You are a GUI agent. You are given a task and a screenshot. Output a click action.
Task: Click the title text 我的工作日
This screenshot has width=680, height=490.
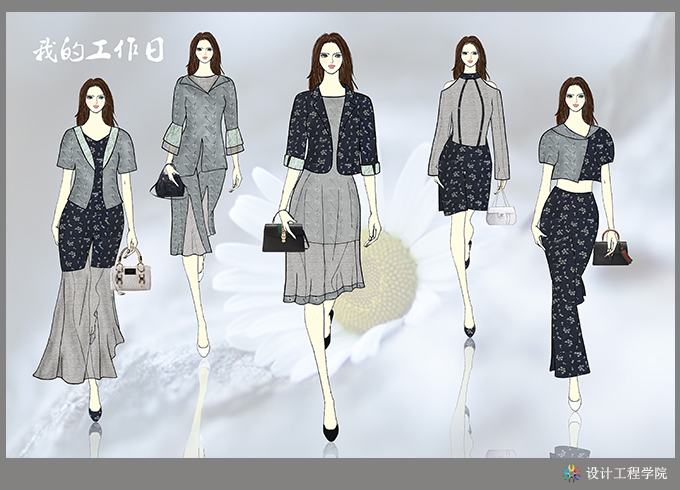(99, 51)
